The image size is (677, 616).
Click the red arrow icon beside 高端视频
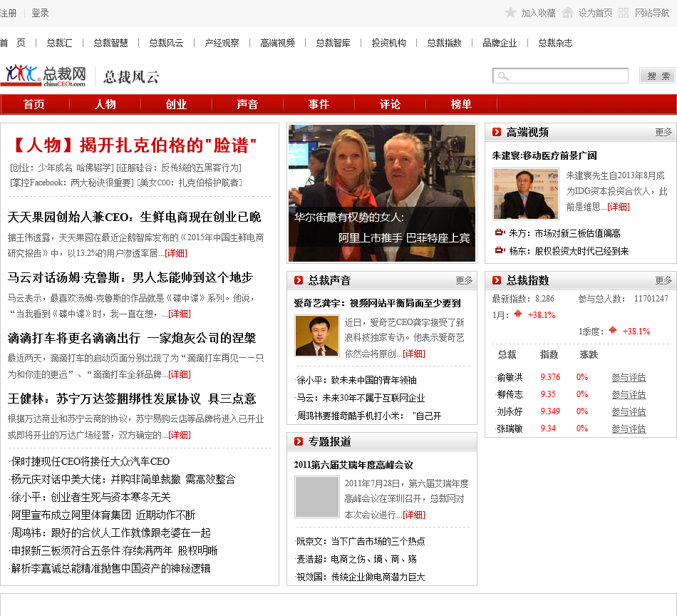click(x=497, y=132)
